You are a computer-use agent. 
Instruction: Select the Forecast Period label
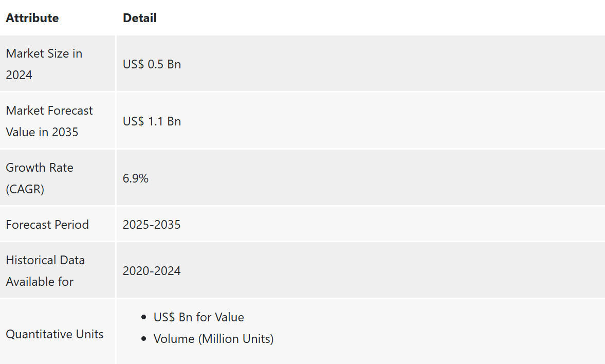click(x=47, y=225)
